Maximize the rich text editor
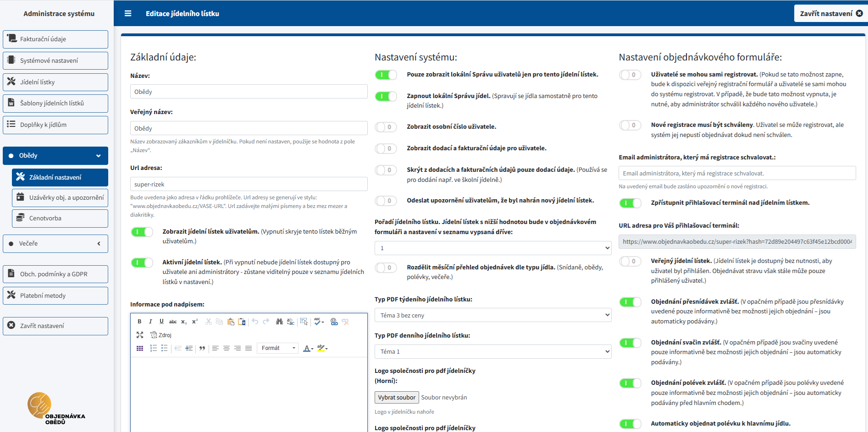 coord(140,335)
